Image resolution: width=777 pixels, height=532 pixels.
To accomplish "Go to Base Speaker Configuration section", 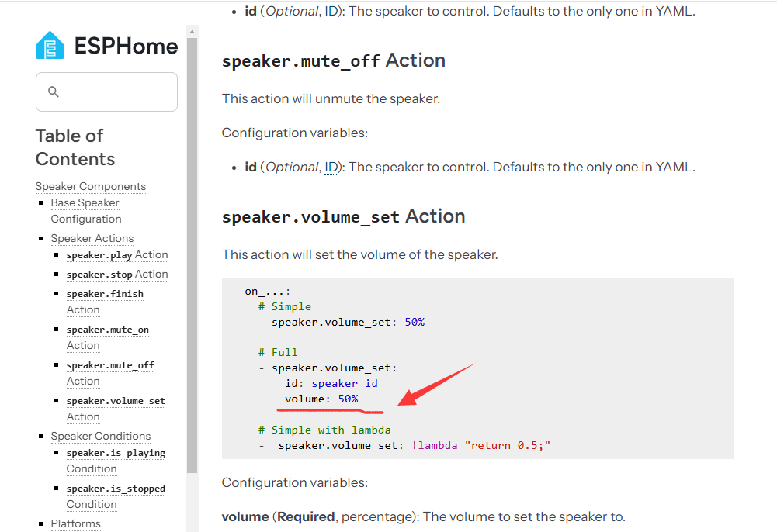I will 85,211.
